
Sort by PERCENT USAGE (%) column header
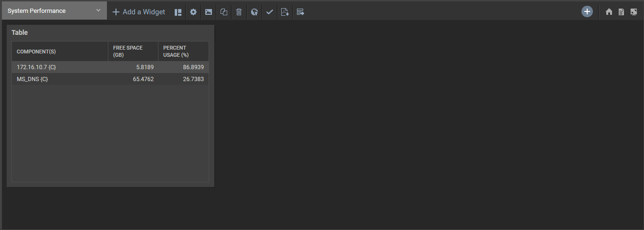[183, 51]
